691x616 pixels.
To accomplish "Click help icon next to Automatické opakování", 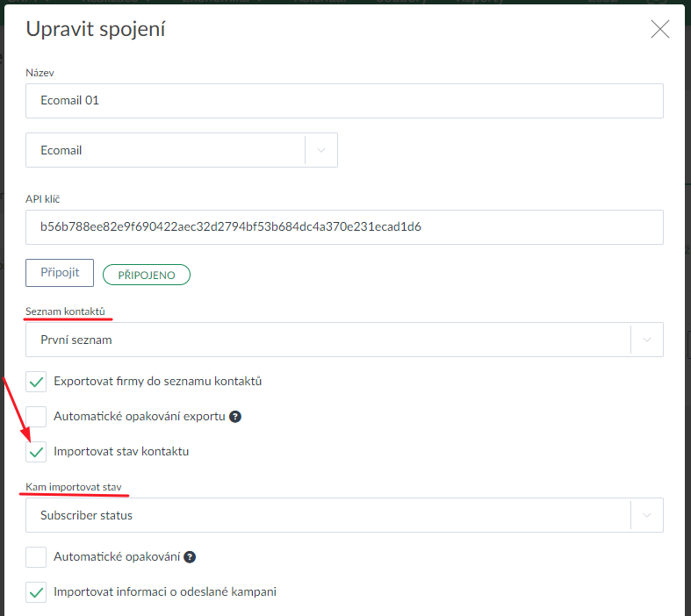I will click(190, 557).
